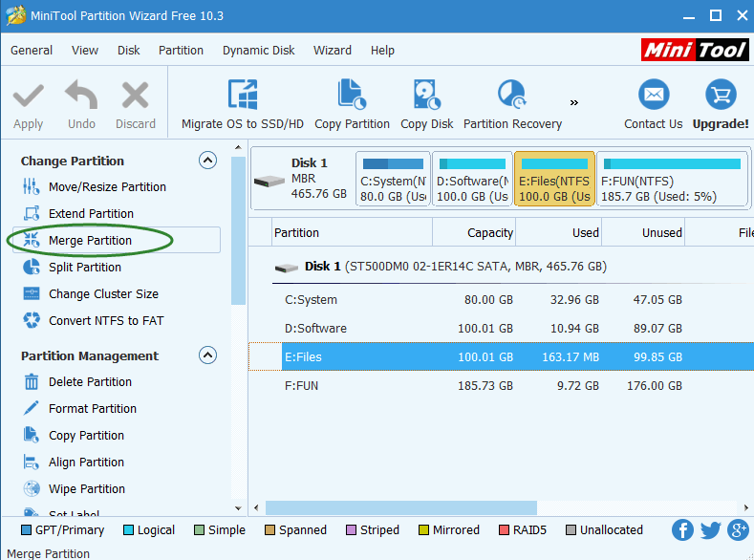Viewport: 754px width, 560px height.
Task: Select the C:System row in table
Action: click(x=501, y=300)
